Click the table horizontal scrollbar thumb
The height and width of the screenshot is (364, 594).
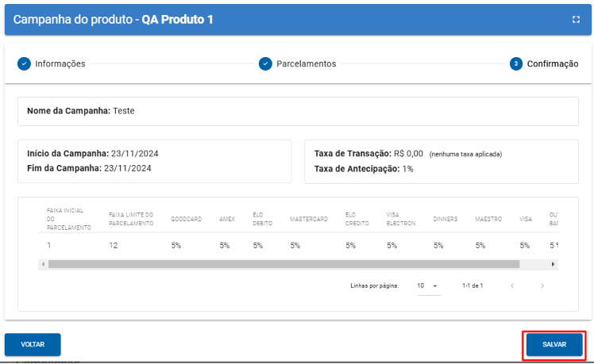[283, 264]
